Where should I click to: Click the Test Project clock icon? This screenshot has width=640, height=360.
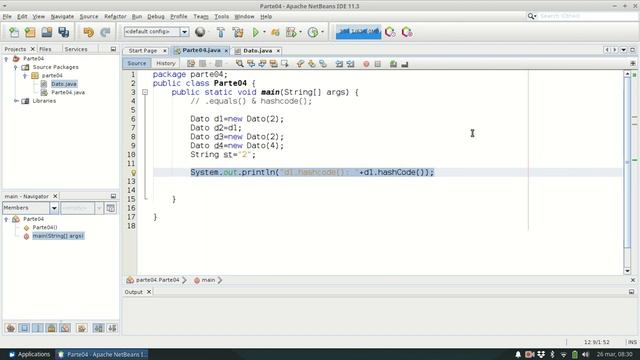(x=313, y=32)
